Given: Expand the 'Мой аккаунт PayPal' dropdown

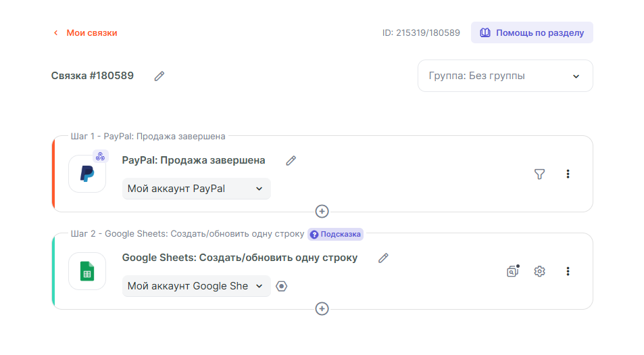Looking at the screenshot, I should pyautogui.click(x=196, y=189).
